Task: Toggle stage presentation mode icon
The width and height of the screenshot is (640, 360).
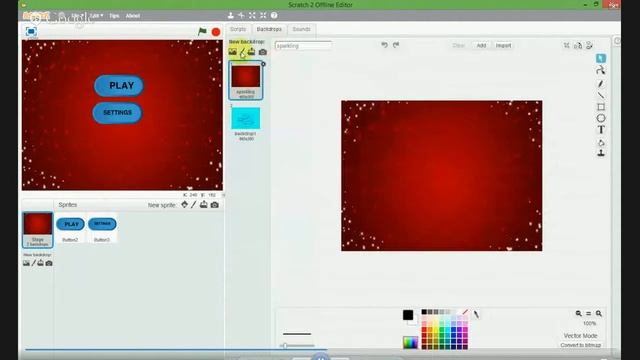Action: coord(31,31)
